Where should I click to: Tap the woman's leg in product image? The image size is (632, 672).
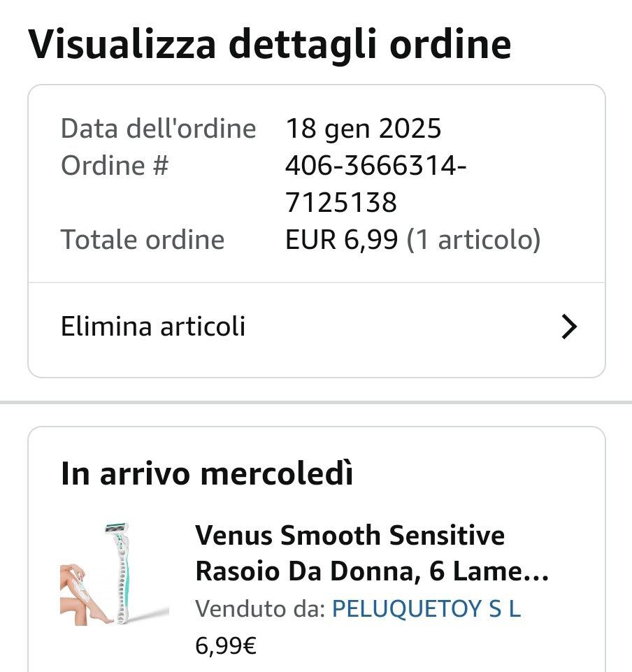pyautogui.click(x=82, y=594)
